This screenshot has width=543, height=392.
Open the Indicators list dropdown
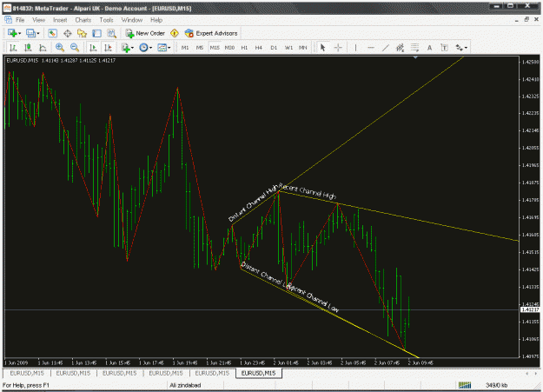pyautogui.click(x=128, y=48)
